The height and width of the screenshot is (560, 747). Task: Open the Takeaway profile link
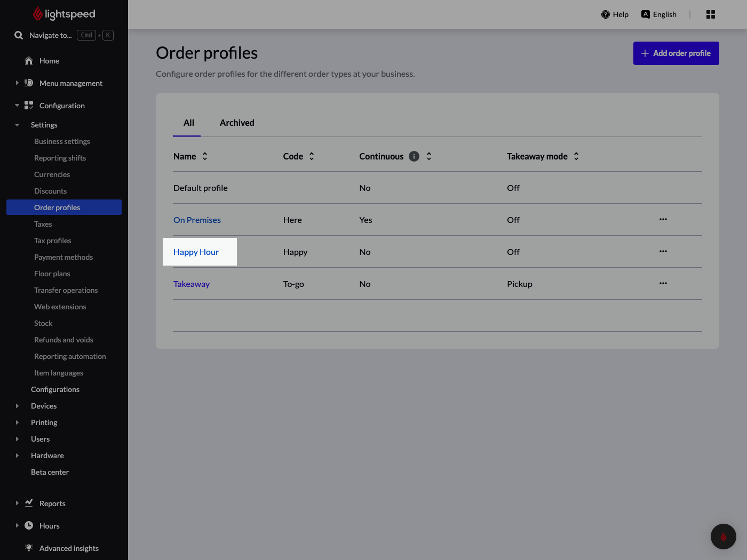tap(192, 284)
